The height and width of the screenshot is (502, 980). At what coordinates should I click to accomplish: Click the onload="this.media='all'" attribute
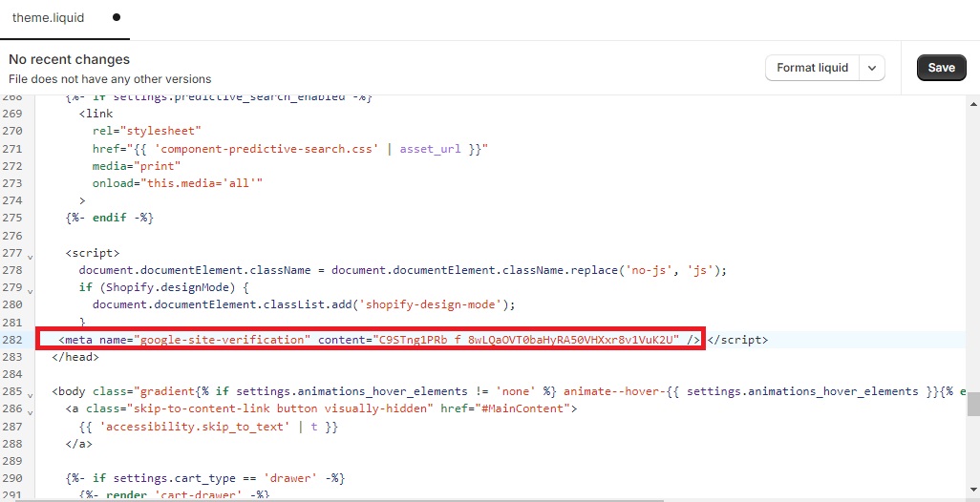[x=178, y=183]
